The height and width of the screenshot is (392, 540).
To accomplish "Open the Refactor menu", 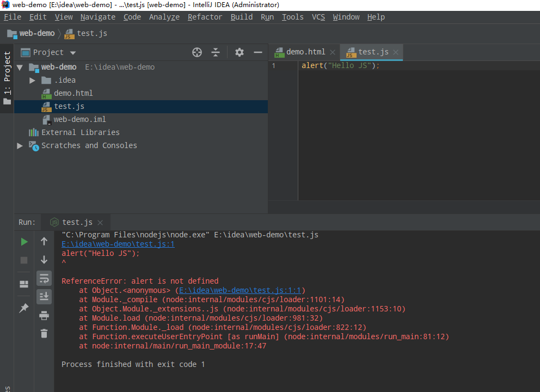I will tap(205, 17).
